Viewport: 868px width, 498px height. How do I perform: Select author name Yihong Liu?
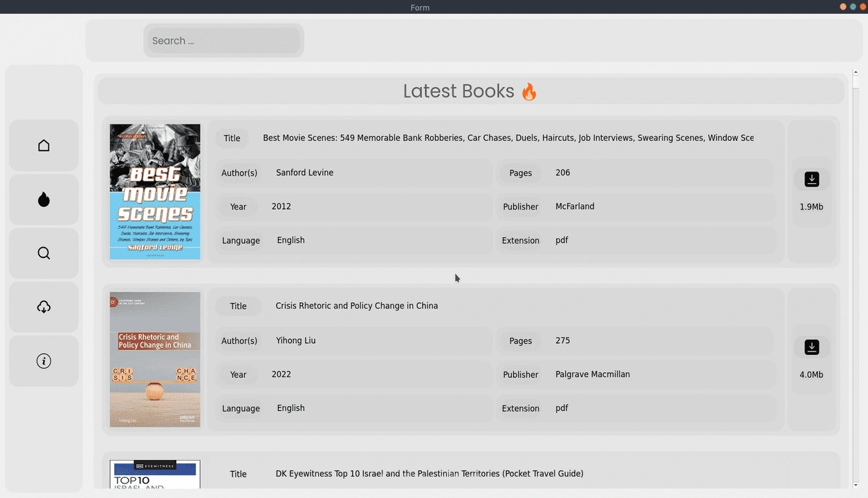[x=295, y=340]
